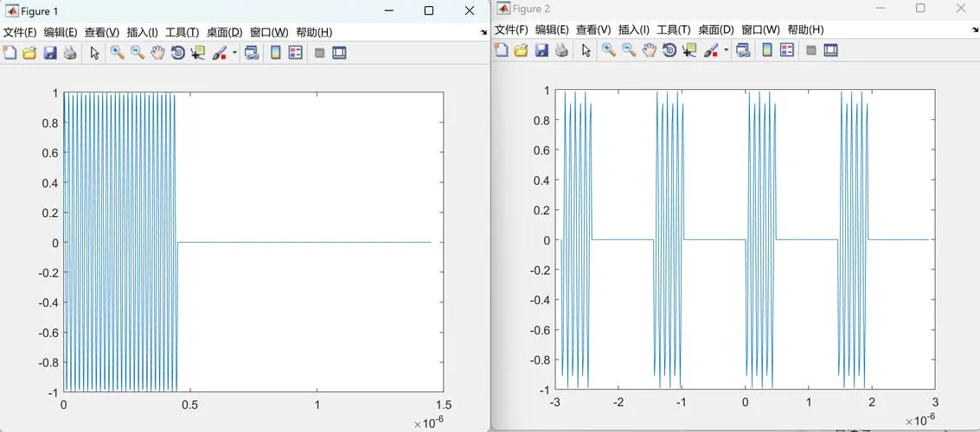Save Figure 1 using the floppy disk icon
Viewport: 980px width, 432px height.
tap(50, 53)
